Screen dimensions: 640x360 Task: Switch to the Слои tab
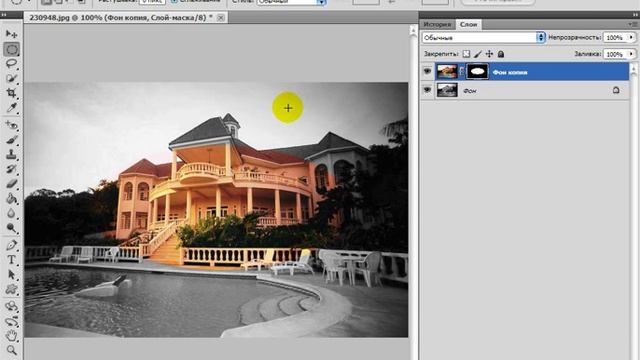click(469, 24)
